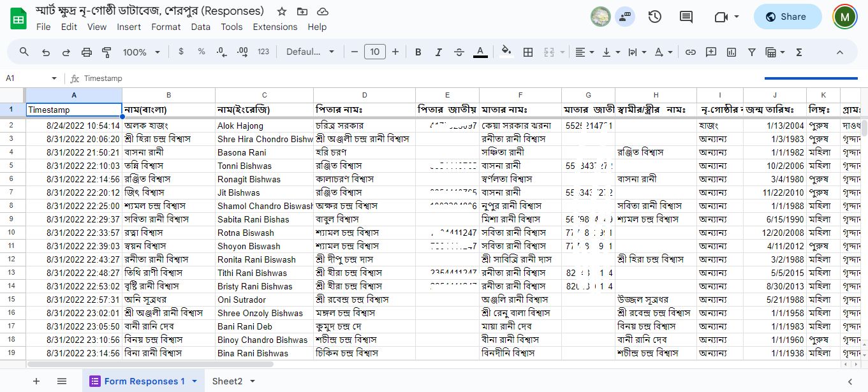Switch to the Sheet2 tab
Viewport: 868px width, 392px height.
[227, 381]
